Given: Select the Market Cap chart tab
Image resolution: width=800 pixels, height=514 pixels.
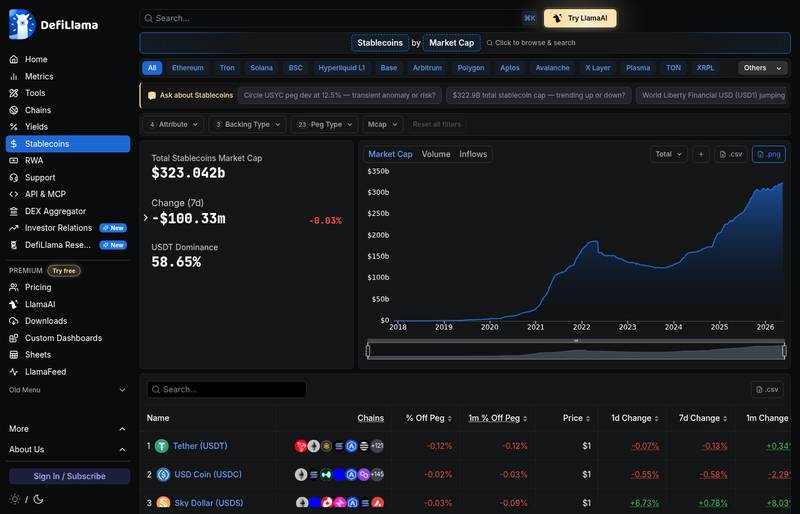Looking at the screenshot, I should coord(390,154).
